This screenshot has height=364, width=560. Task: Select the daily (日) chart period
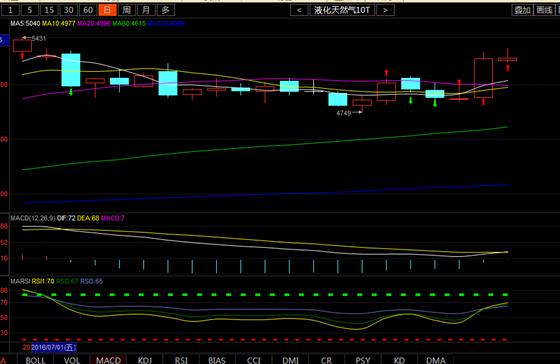click(x=108, y=10)
